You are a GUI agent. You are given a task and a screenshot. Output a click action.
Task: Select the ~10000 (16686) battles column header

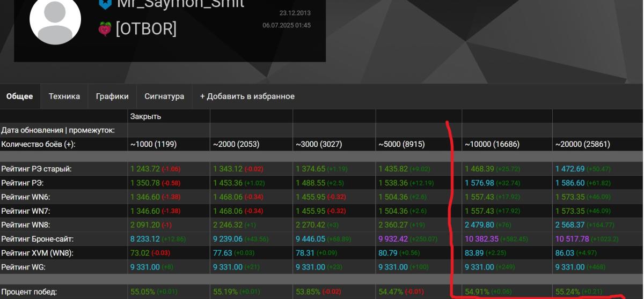[x=492, y=144]
